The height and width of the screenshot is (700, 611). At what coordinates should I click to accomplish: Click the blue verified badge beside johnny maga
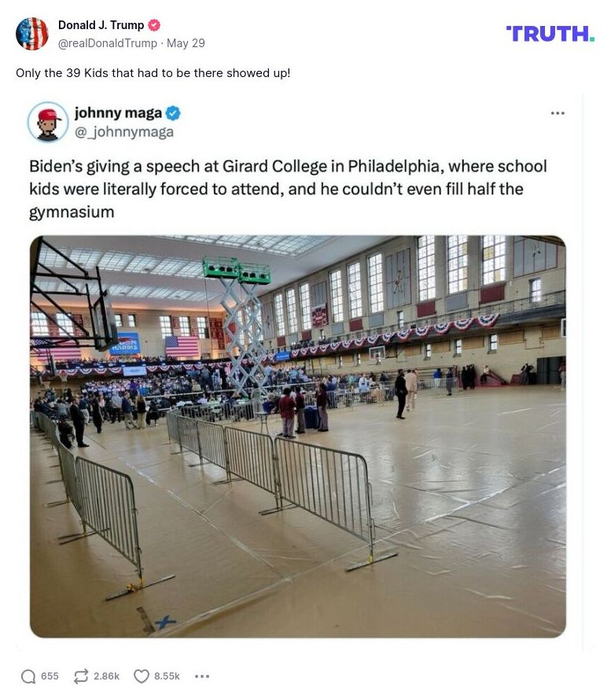pyautogui.click(x=173, y=113)
